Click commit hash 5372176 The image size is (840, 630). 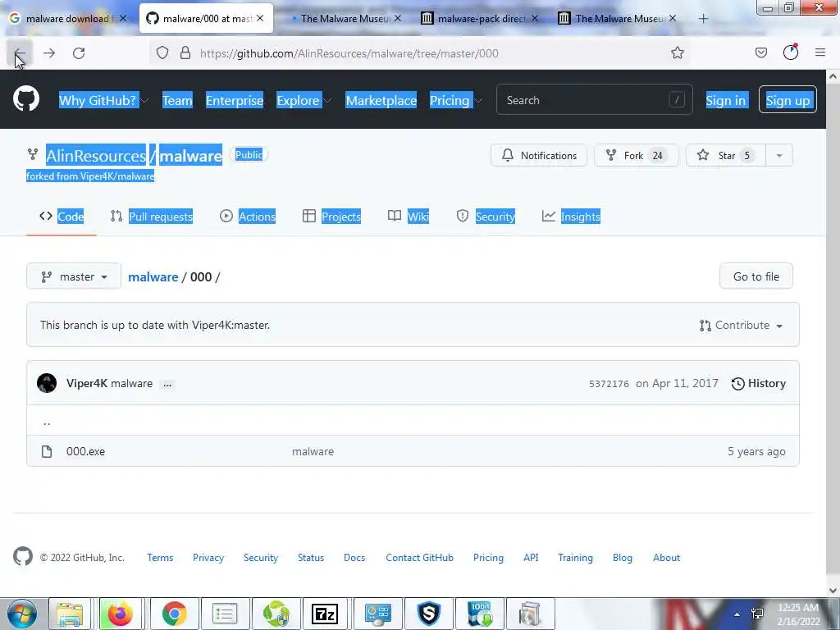[609, 384]
